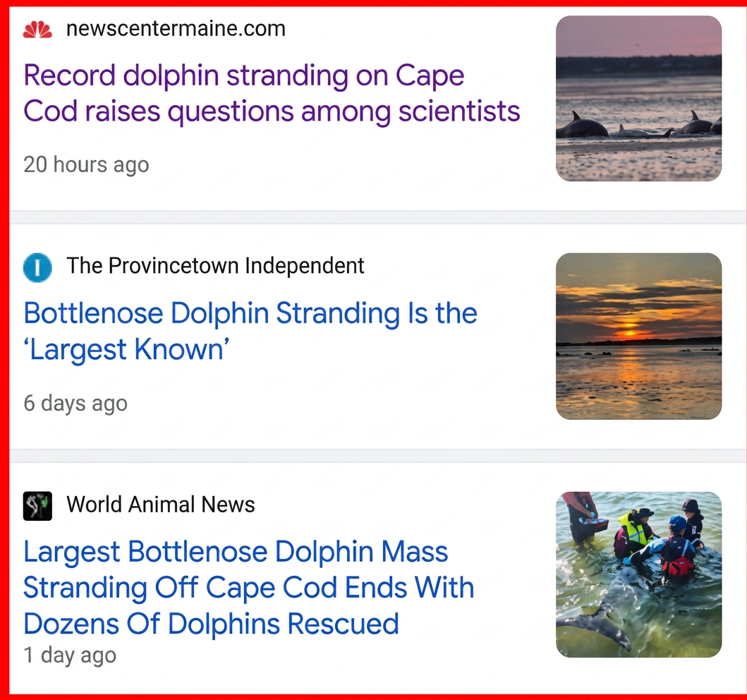
Task: Open the newscentermaine.com source link
Action: pyautogui.click(x=176, y=29)
